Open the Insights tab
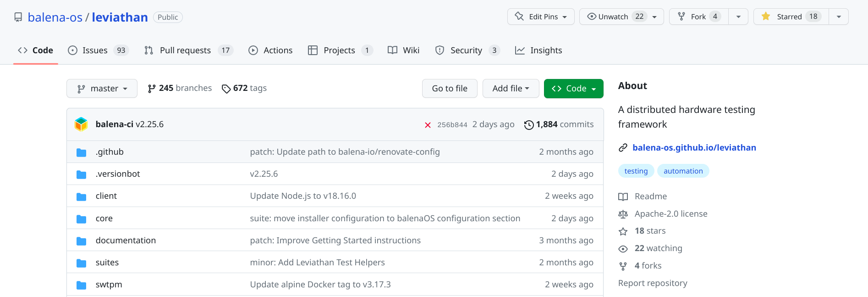The height and width of the screenshot is (297, 868). [538, 50]
